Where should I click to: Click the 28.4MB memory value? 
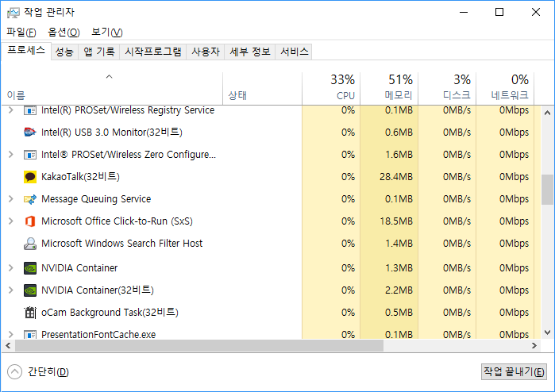click(396, 177)
